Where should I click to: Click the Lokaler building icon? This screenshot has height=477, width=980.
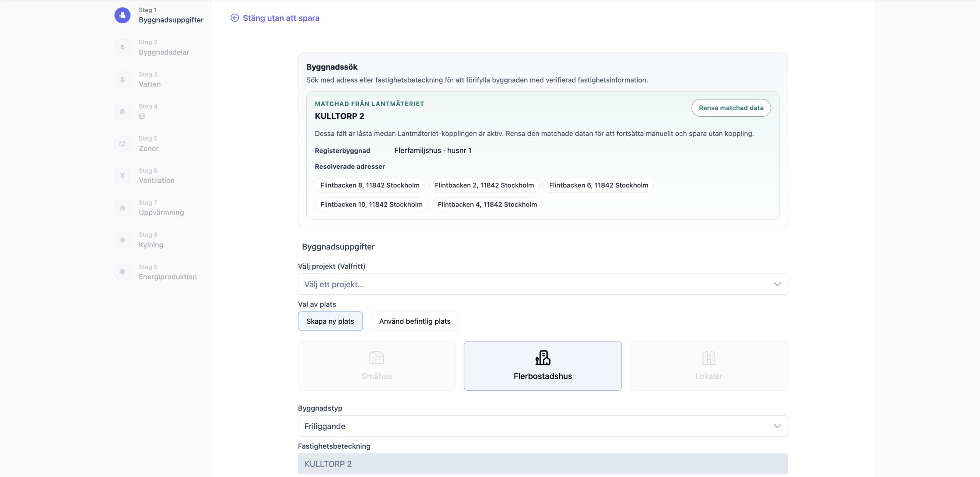[x=709, y=358]
